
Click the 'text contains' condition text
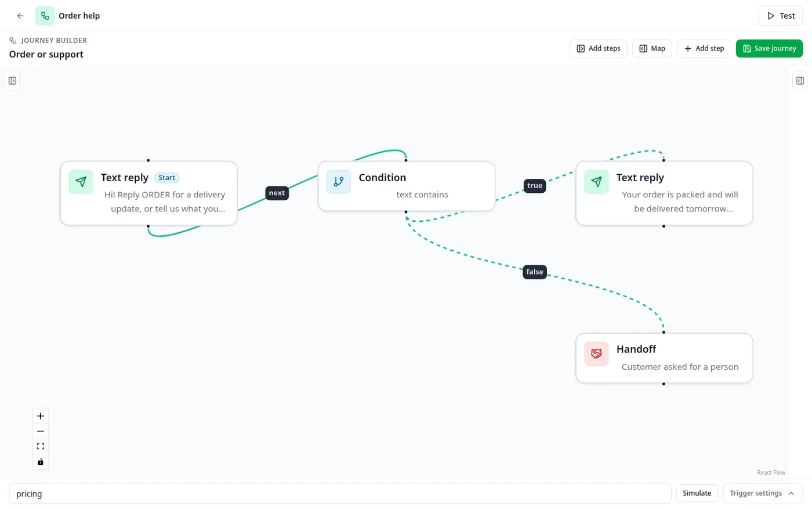[x=422, y=194]
